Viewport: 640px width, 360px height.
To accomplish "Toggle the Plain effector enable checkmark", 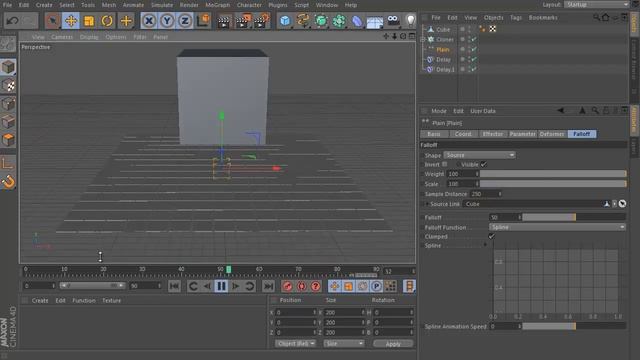I will click(473, 49).
